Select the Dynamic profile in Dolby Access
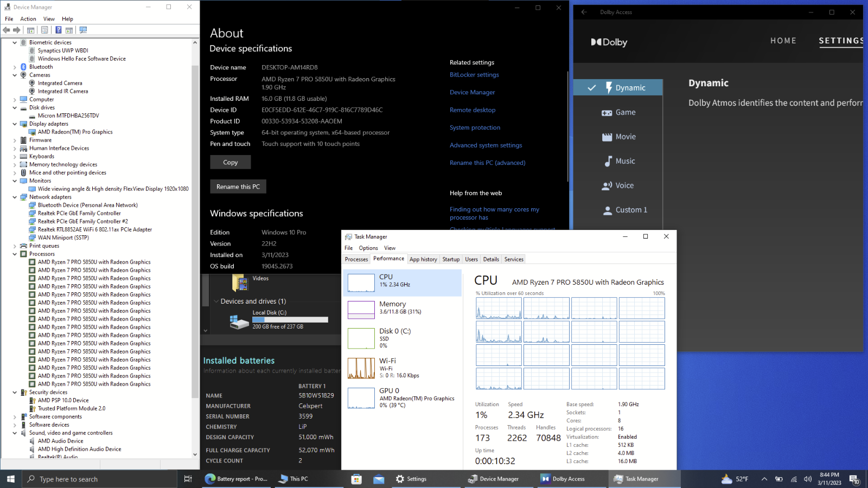The height and width of the screenshot is (488, 868). click(618, 88)
